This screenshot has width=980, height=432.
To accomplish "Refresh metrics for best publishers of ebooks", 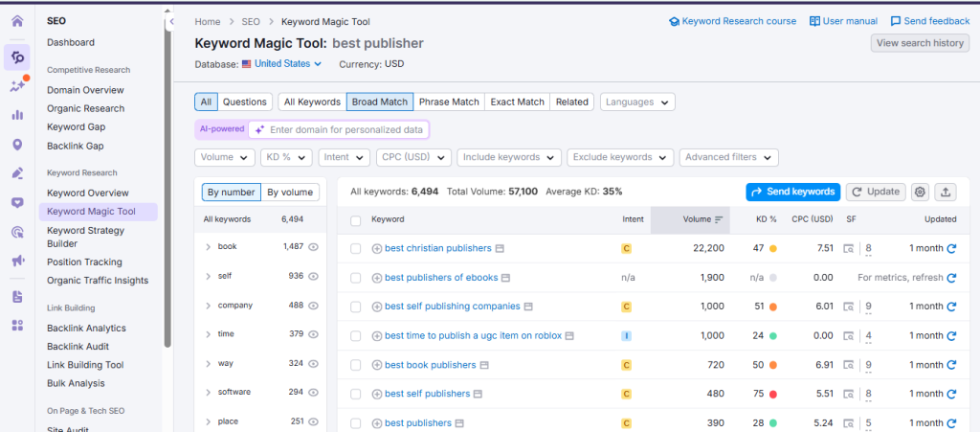I will [951, 278].
